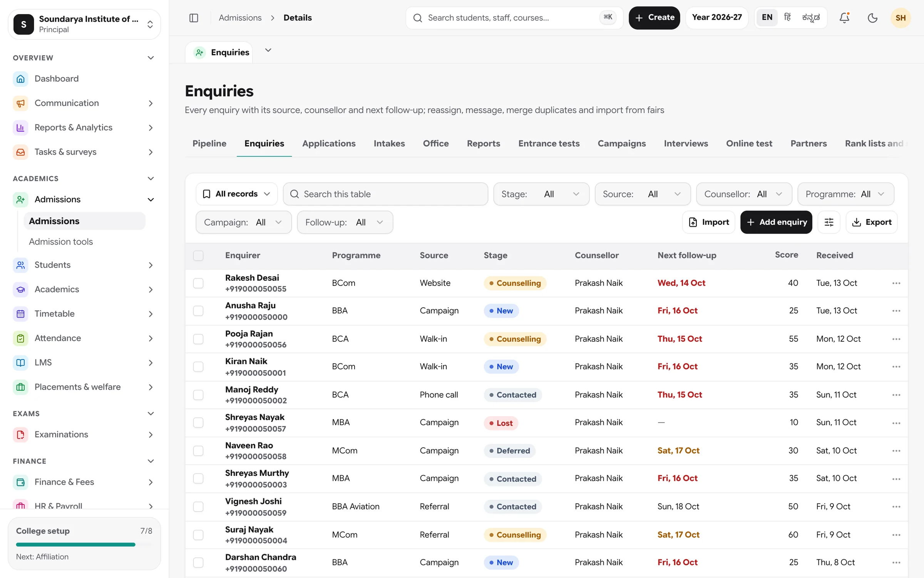Image resolution: width=924 pixels, height=578 pixels.
Task: Toggle the sidebar panel icon
Action: 194,18
